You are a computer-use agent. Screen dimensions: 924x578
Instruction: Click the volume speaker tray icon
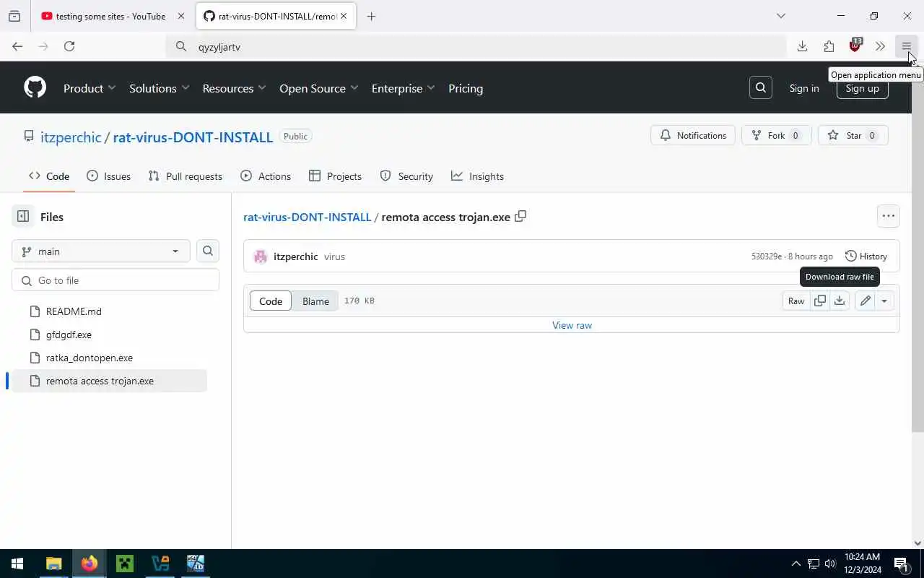coord(830,564)
